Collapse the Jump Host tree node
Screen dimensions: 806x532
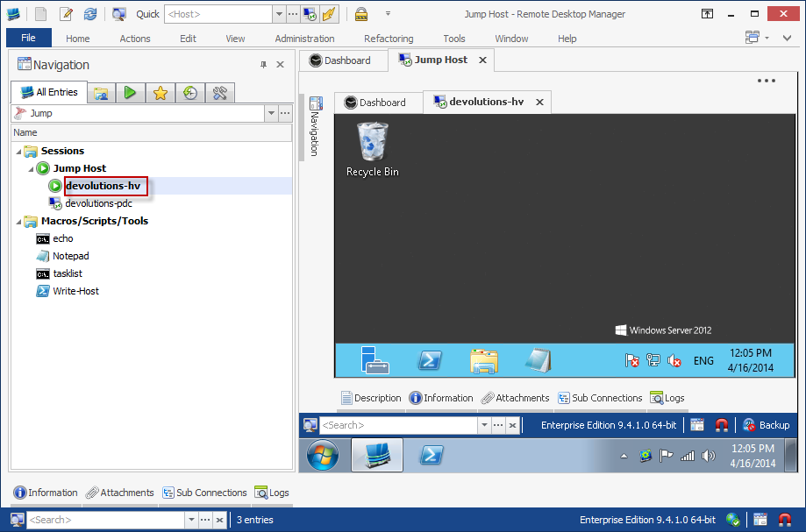(31, 169)
